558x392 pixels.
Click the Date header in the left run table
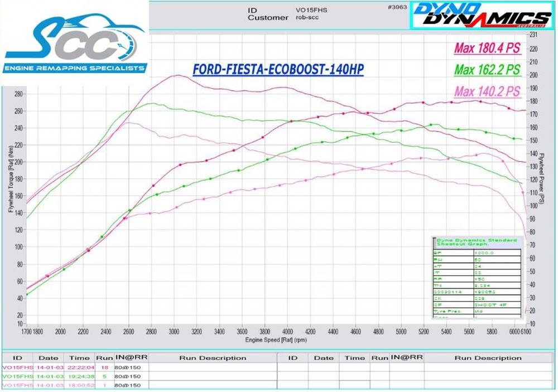click(49, 358)
